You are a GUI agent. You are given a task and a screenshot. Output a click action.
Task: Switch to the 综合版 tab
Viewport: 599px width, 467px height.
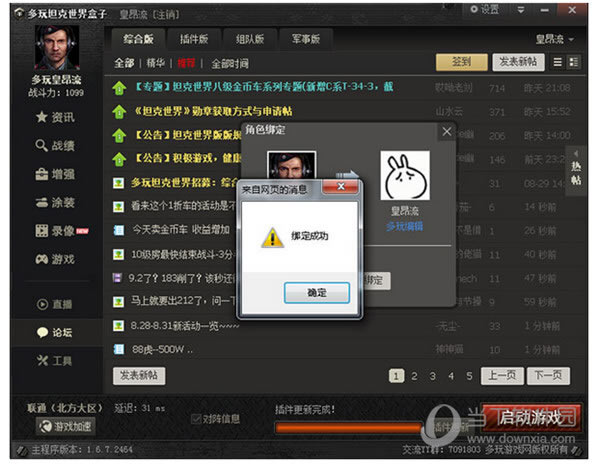138,39
